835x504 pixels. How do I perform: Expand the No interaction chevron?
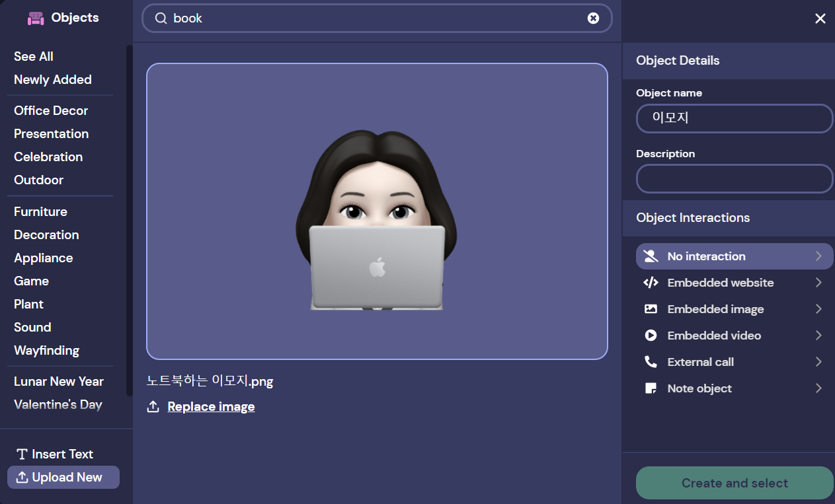pyautogui.click(x=818, y=256)
